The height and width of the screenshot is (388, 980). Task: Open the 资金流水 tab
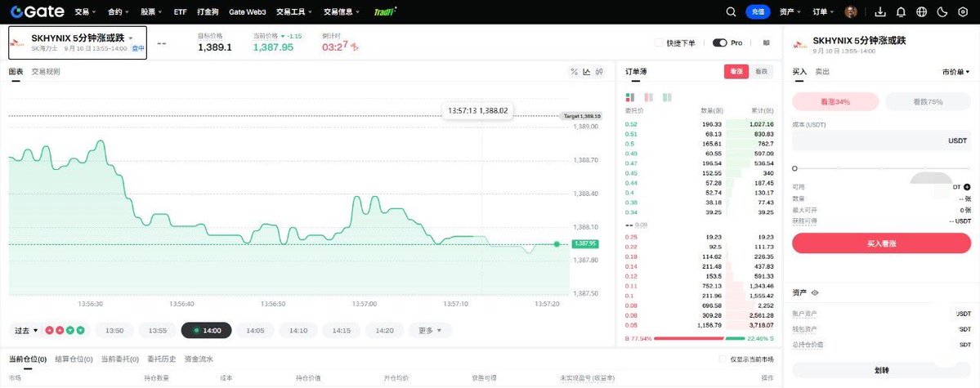tap(199, 359)
